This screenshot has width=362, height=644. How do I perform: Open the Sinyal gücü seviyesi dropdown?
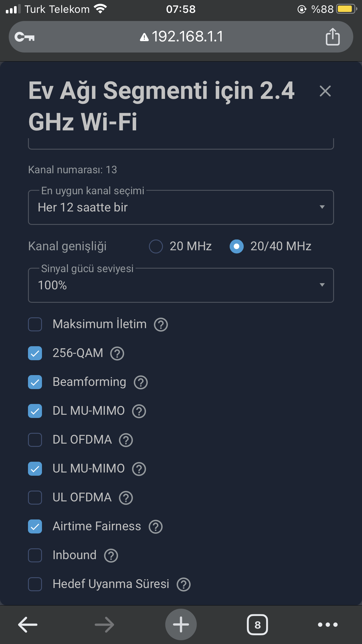181,285
